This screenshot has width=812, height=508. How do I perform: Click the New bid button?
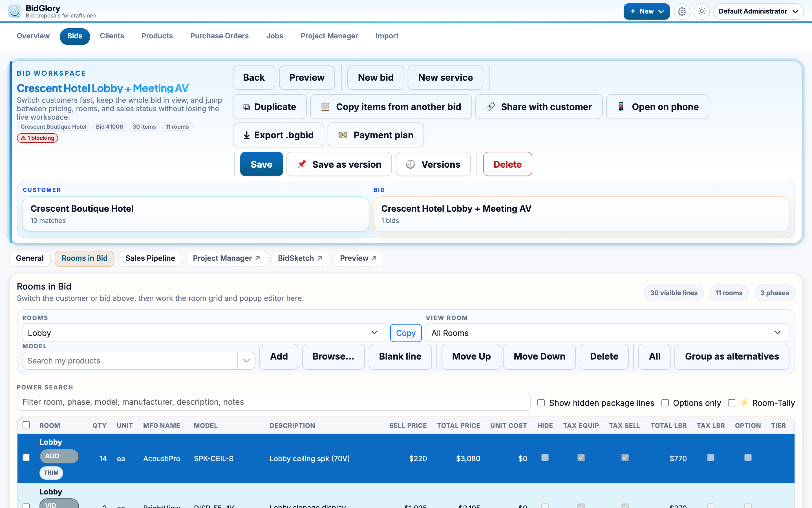tap(376, 78)
